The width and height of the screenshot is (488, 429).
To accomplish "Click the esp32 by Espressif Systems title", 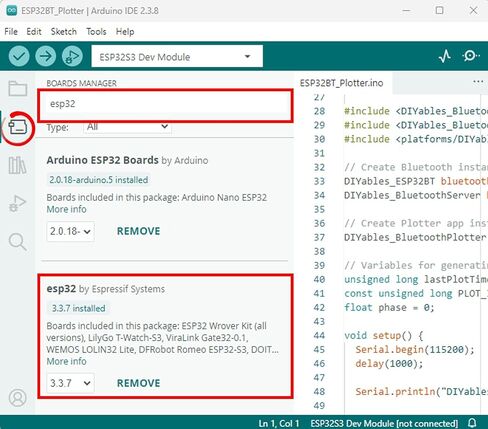I will (x=105, y=289).
